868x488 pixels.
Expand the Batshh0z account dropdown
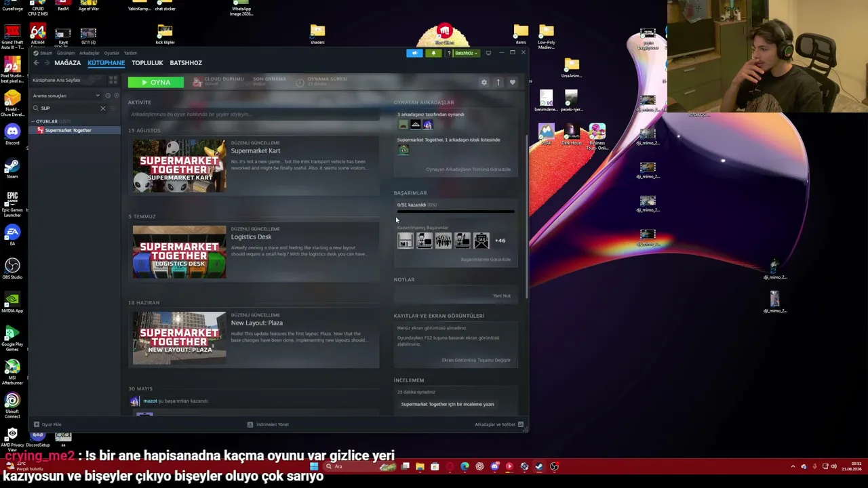(x=465, y=53)
